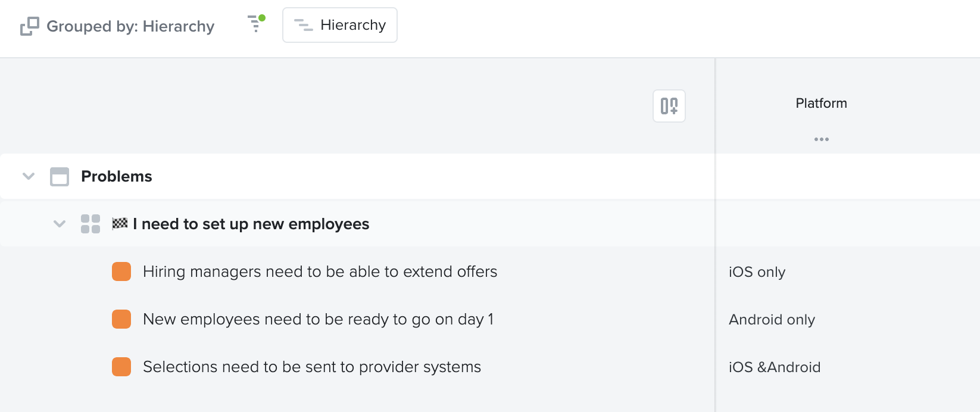This screenshot has height=412, width=980.
Task: Click the Platform column header
Action: [x=821, y=103]
